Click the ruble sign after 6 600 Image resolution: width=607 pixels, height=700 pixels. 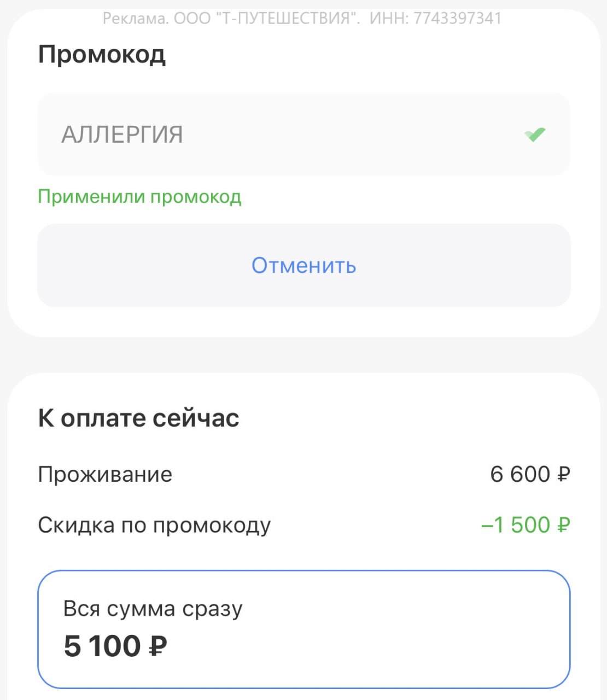[563, 474]
